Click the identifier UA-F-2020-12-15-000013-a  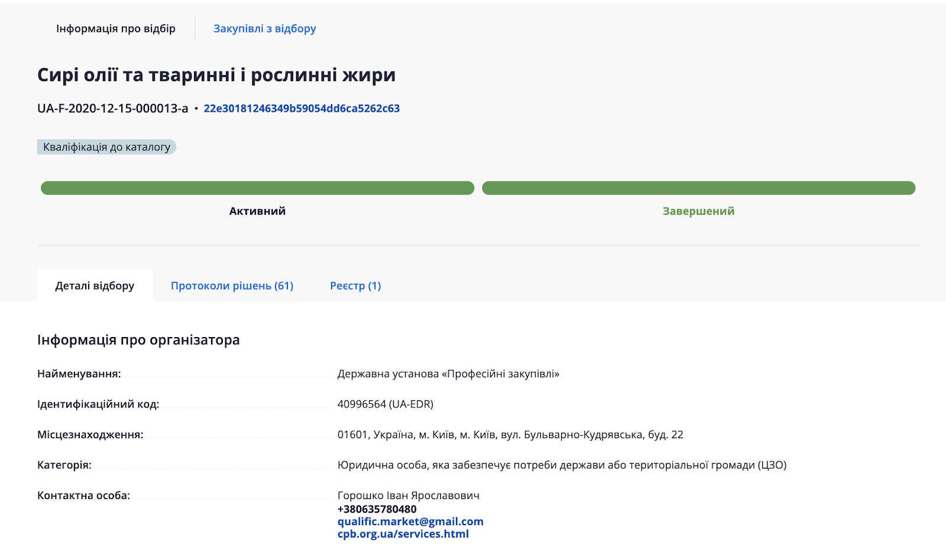pyautogui.click(x=112, y=108)
